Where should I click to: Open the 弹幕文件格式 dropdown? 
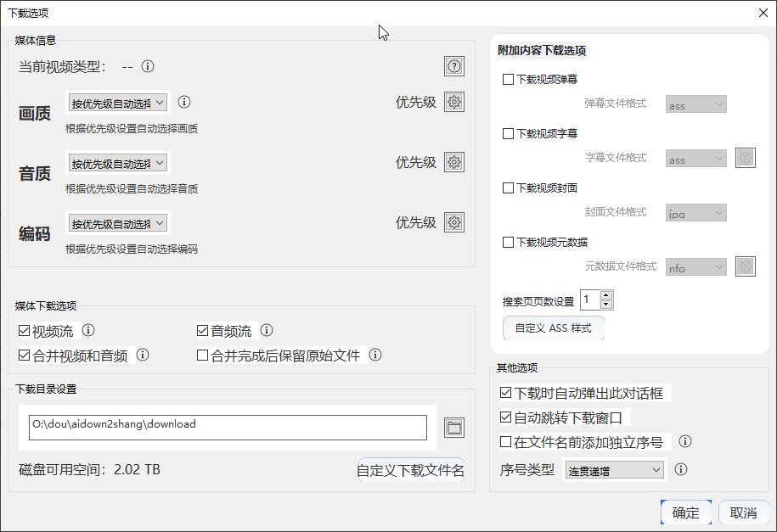695,104
